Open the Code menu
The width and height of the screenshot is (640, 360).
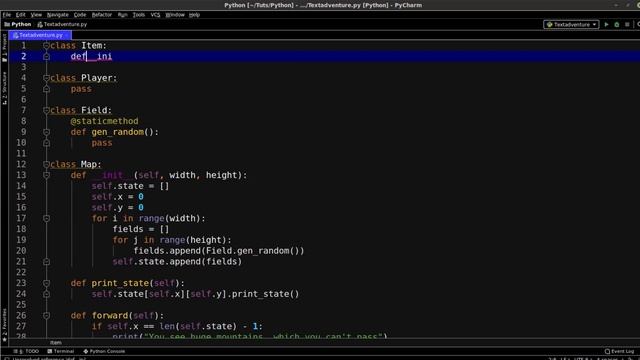point(80,15)
